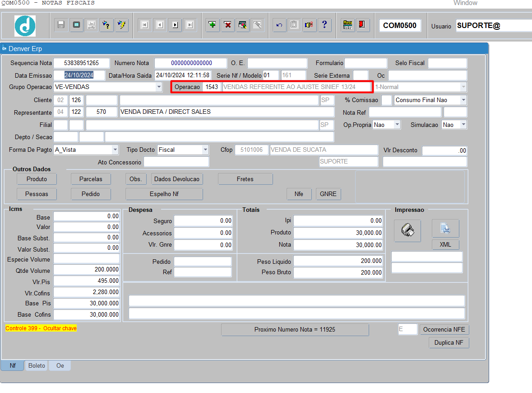This screenshot has height=393, width=532.
Task: Click the screen/window toolbar icon
Action: tap(76, 25)
